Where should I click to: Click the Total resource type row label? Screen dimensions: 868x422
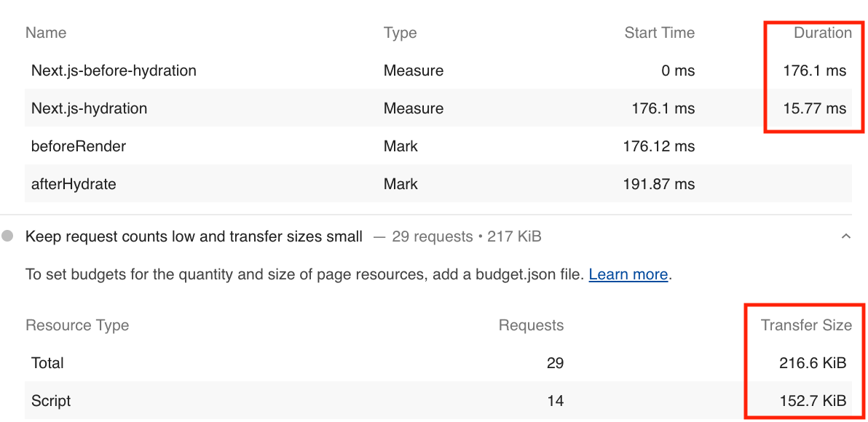(x=47, y=363)
